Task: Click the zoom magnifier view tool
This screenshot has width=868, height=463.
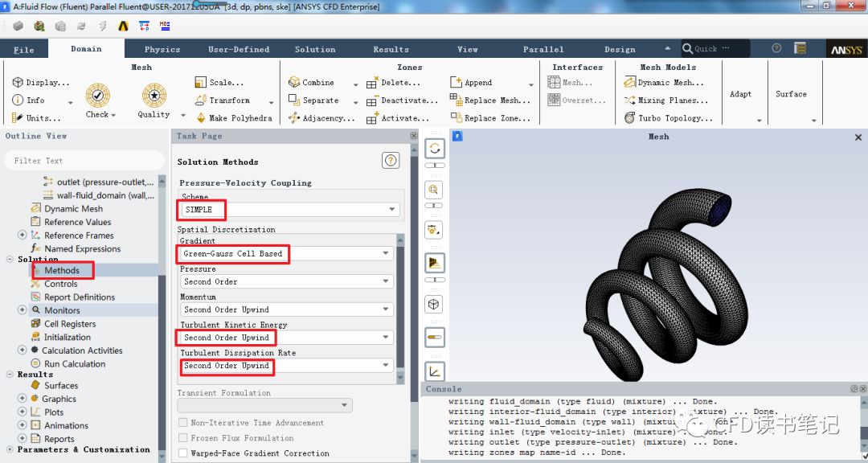Action: tap(434, 190)
